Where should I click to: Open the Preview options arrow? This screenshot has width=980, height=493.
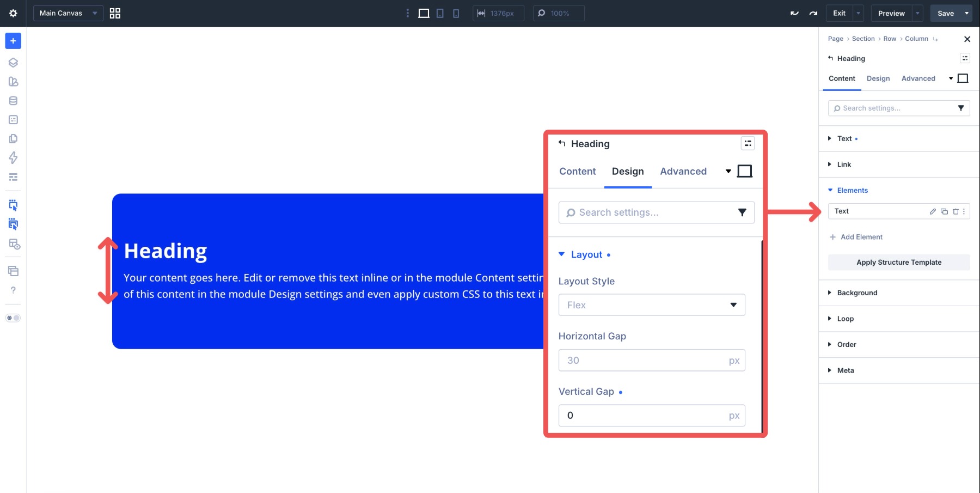tap(918, 13)
